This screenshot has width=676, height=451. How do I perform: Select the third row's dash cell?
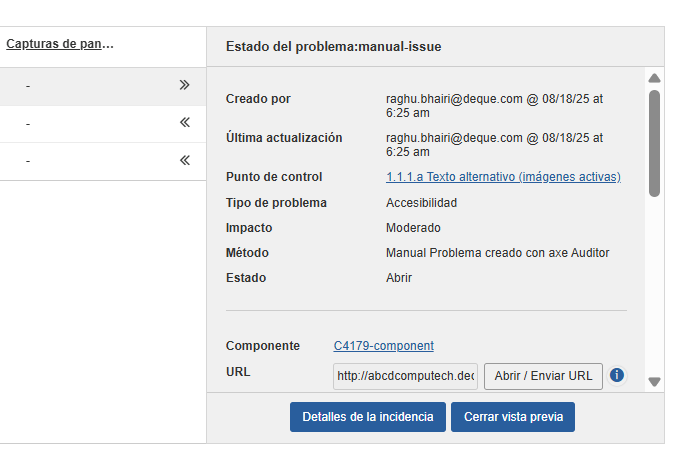click(28, 161)
